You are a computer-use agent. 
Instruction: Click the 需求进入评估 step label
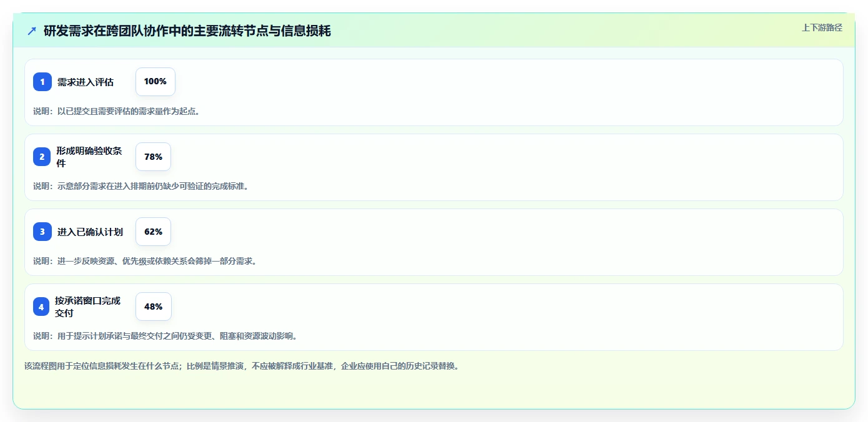coord(86,82)
